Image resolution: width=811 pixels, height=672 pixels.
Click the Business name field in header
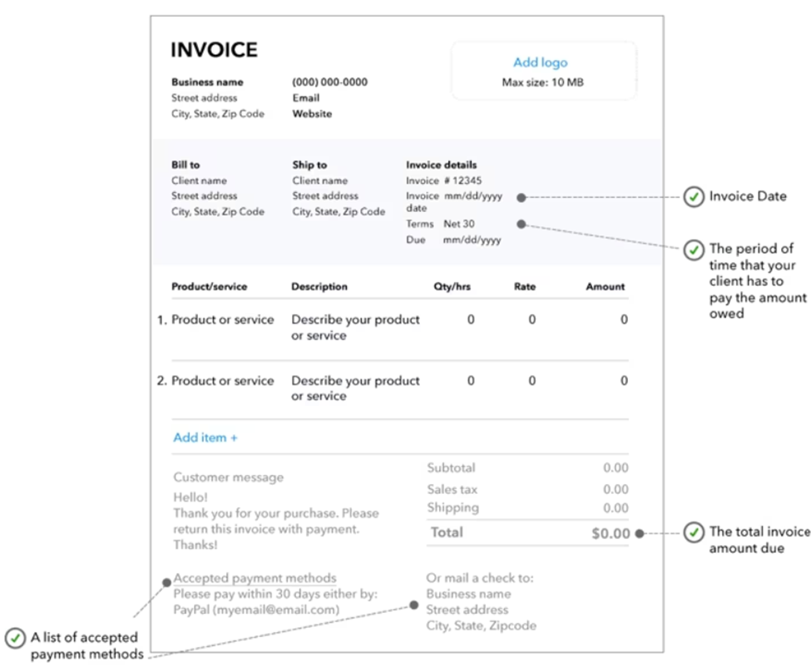tap(207, 82)
